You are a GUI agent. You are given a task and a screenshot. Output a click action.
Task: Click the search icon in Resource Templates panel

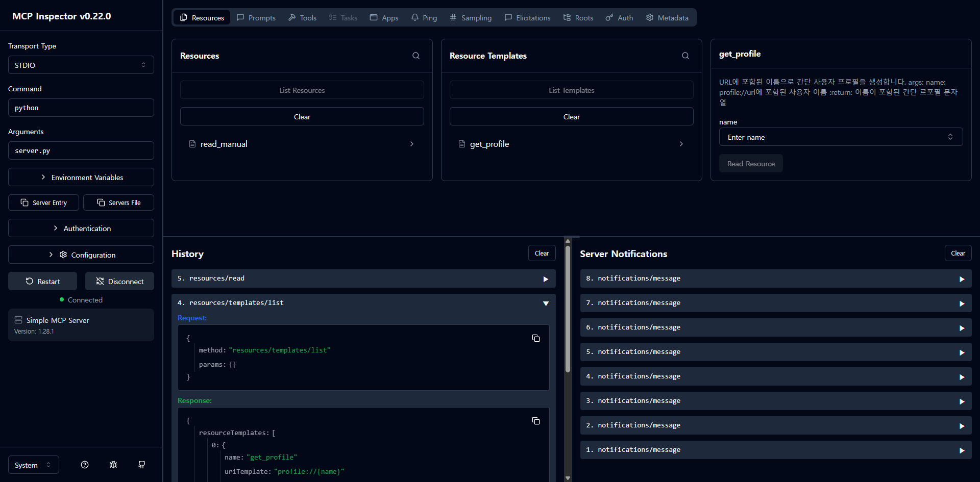pyautogui.click(x=685, y=56)
